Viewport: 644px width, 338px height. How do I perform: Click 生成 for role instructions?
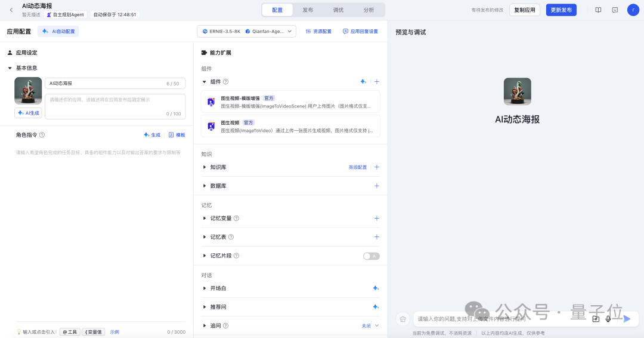(152, 135)
